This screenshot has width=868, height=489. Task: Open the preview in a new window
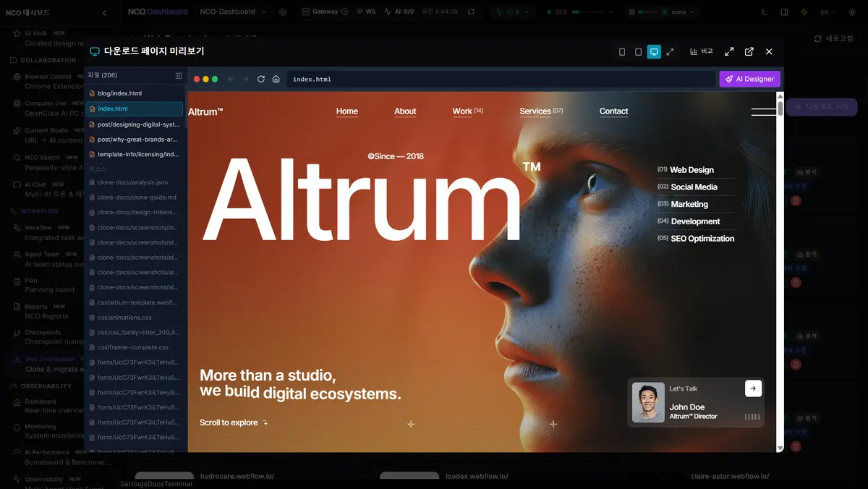[749, 51]
